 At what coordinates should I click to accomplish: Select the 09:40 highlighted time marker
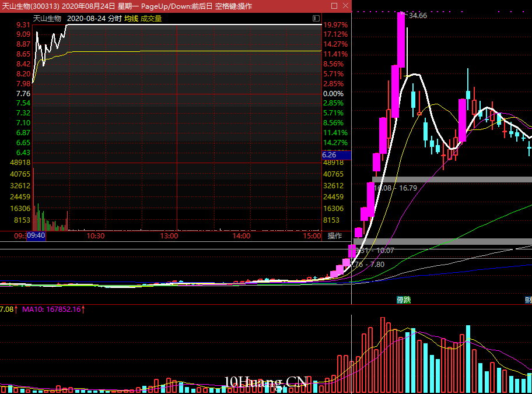[x=36, y=236]
